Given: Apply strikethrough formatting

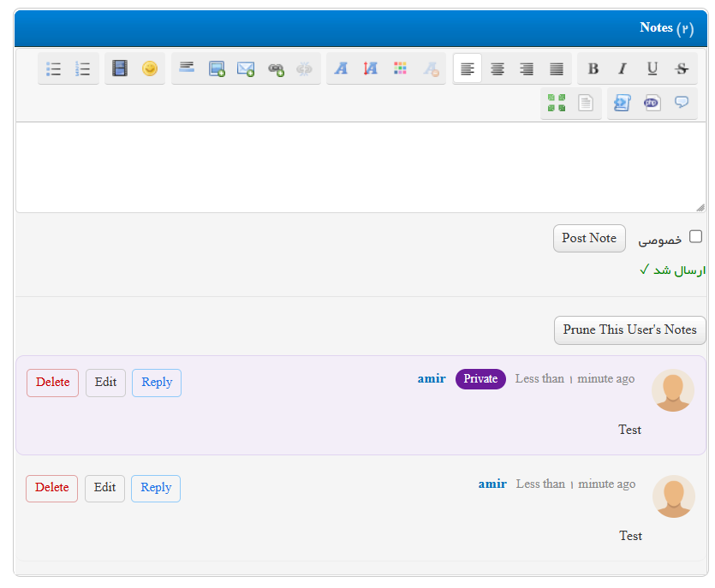Looking at the screenshot, I should (682, 68).
